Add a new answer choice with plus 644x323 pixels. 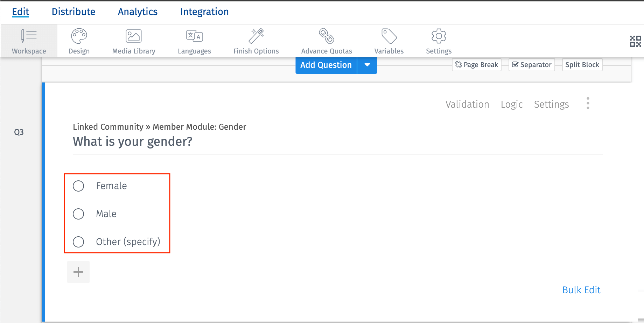coord(78,272)
